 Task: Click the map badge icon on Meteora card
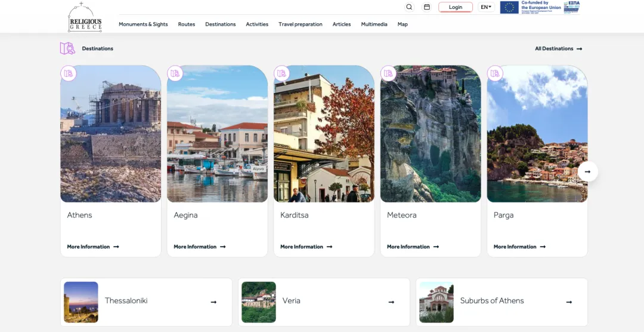tap(388, 73)
